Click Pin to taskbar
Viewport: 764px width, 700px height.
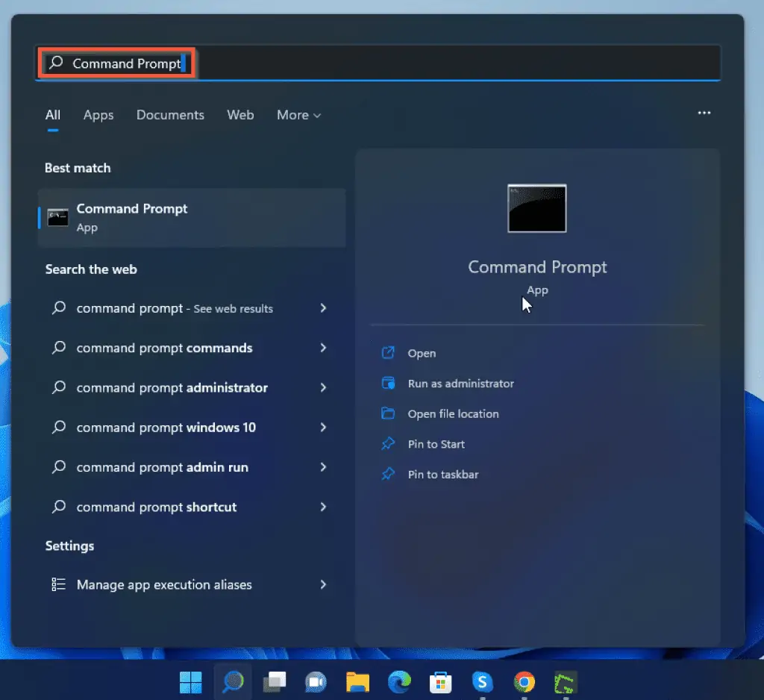(x=443, y=475)
